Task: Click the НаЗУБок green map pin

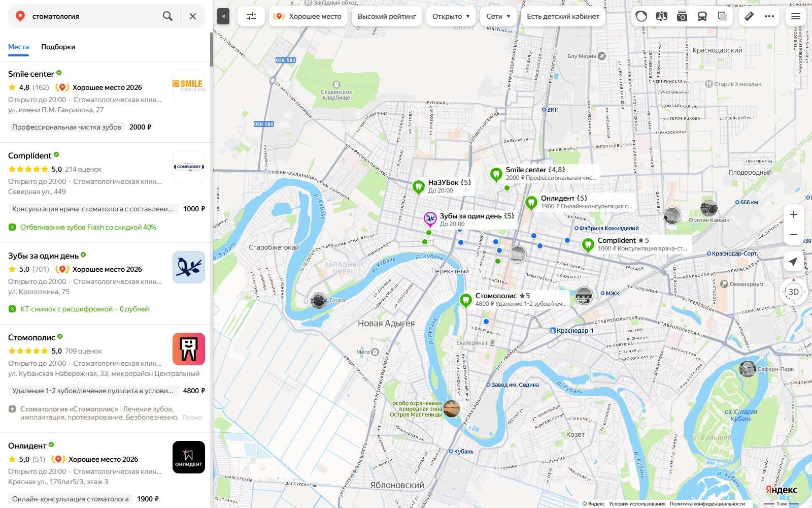Action: [418, 187]
